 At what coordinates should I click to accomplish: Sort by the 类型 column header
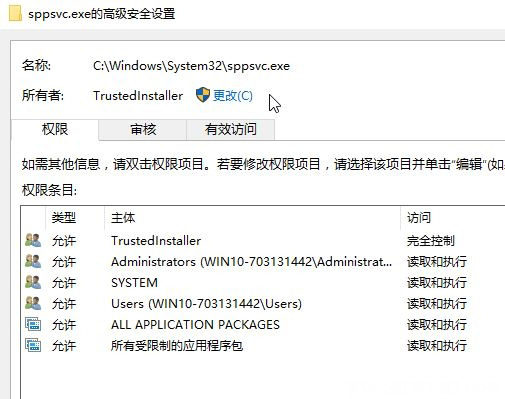click(75, 218)
